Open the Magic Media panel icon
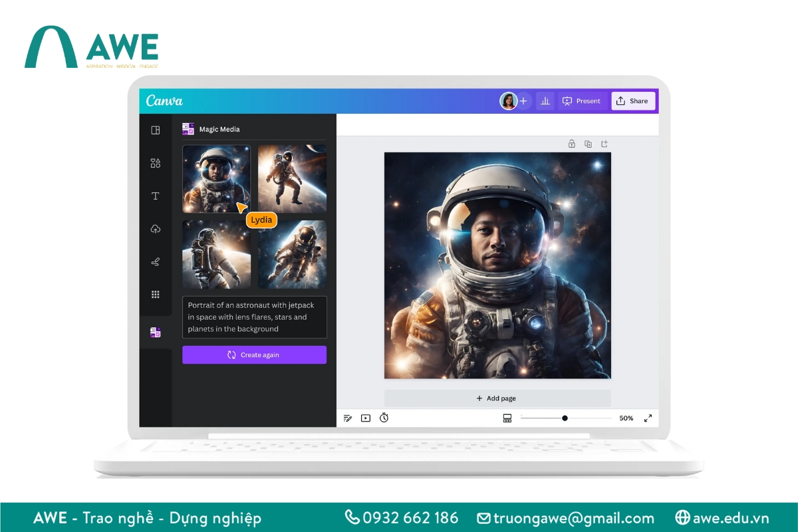The height and width of the screenshot is (532, 798). pos(155,332)
